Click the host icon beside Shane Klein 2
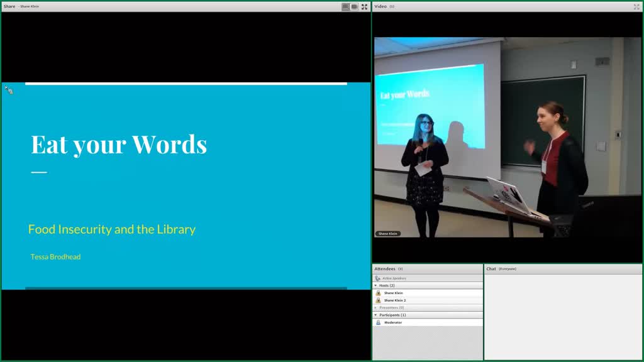 [x=378, y=300]
